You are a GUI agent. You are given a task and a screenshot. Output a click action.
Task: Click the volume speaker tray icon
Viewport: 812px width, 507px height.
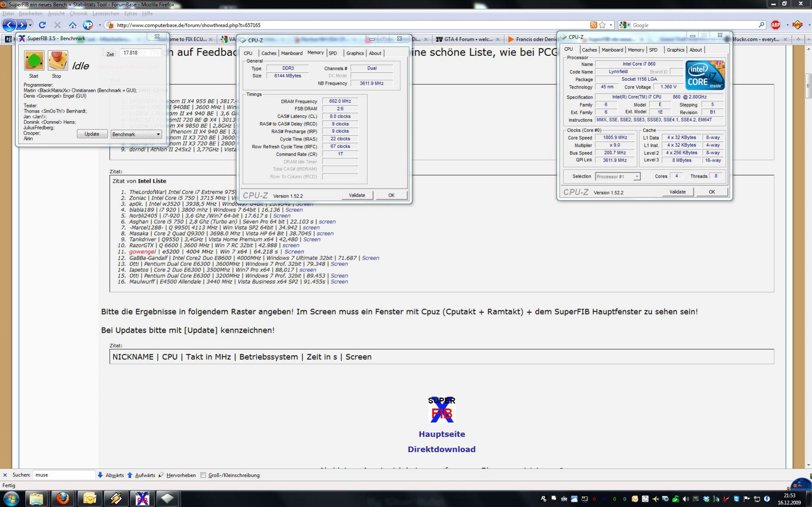685,499
